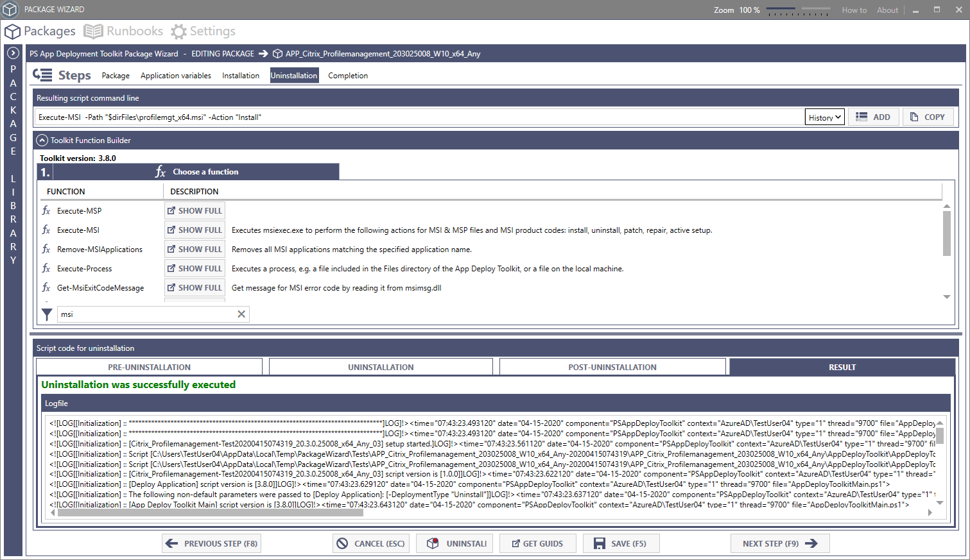The image size is (970, 560).
Task: Open Get Guids
Action: coord(538,543)
